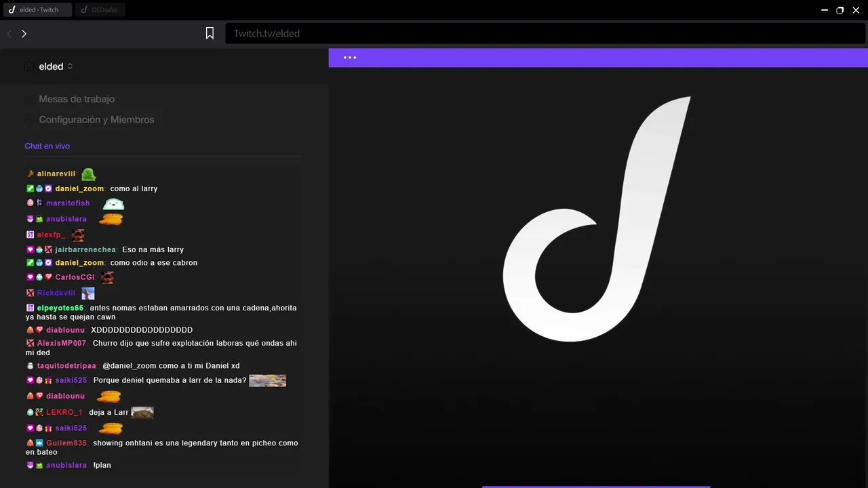Viewport: 868px width, 488px height.
Task: Click username alinareviil in chat
Action: pos(56,174)
